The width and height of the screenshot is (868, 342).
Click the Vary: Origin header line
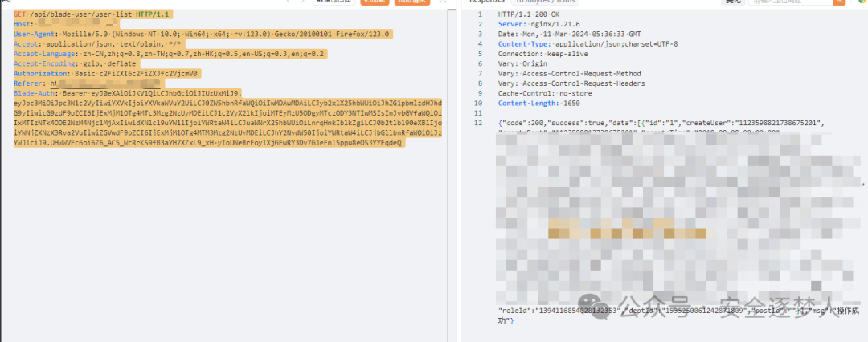[x=522, y=64]
